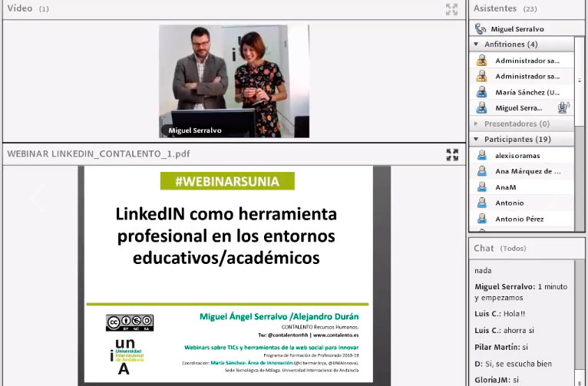Click the #WEBINARSUNIA hashtag banner on slide
Screen dimensions: 588x386
click(x=227, y=181)
